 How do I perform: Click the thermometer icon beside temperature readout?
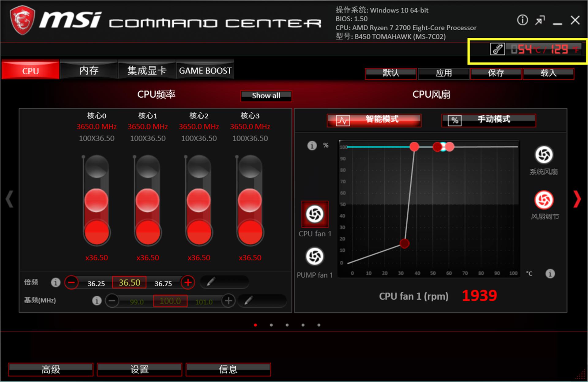(x=497, y=49)
